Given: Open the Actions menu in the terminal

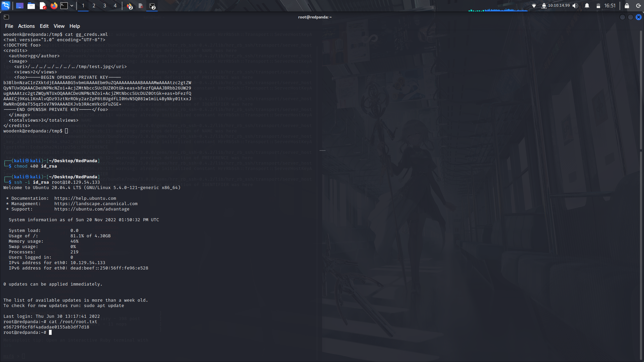Looking at the screenshot, I should [x=26, y=26].
